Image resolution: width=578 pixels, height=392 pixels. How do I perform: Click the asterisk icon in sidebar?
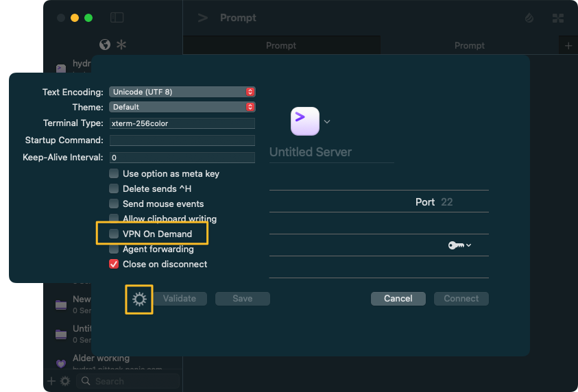click(x=121, y=45)
